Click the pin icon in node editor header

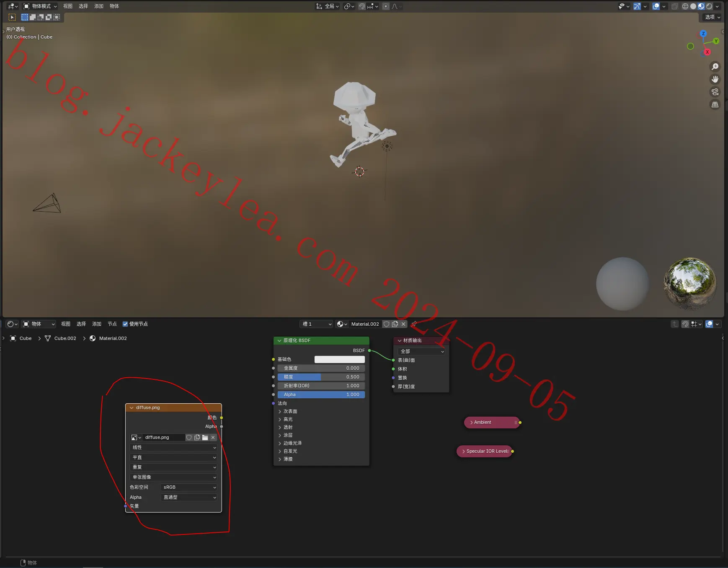[414, 324]
